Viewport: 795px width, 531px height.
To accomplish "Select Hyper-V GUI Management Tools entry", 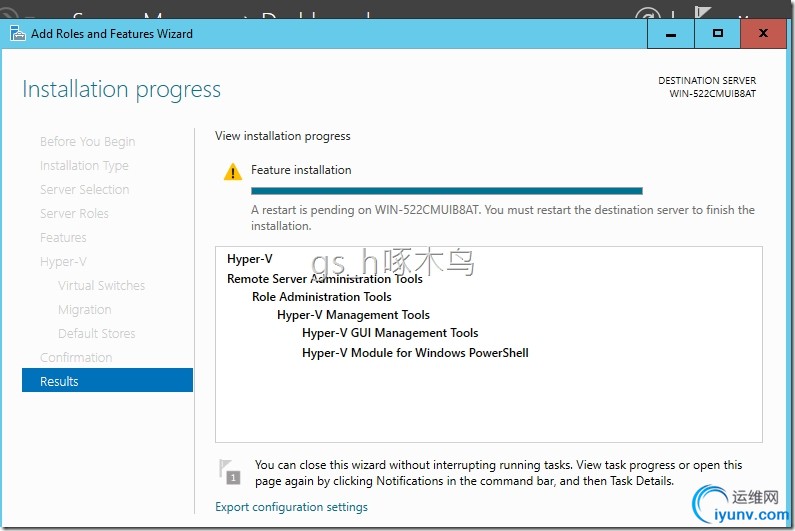I will click(390, 333).
